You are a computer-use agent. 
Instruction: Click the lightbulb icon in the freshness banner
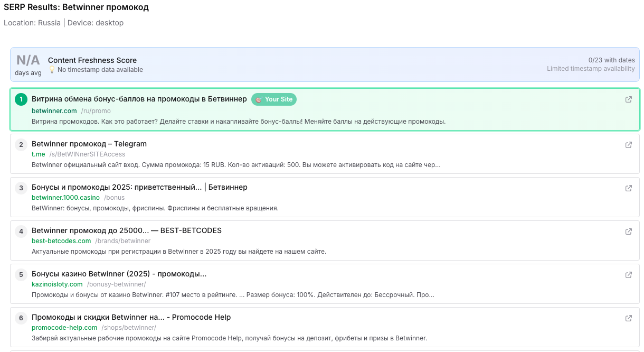tap(52, 69)
